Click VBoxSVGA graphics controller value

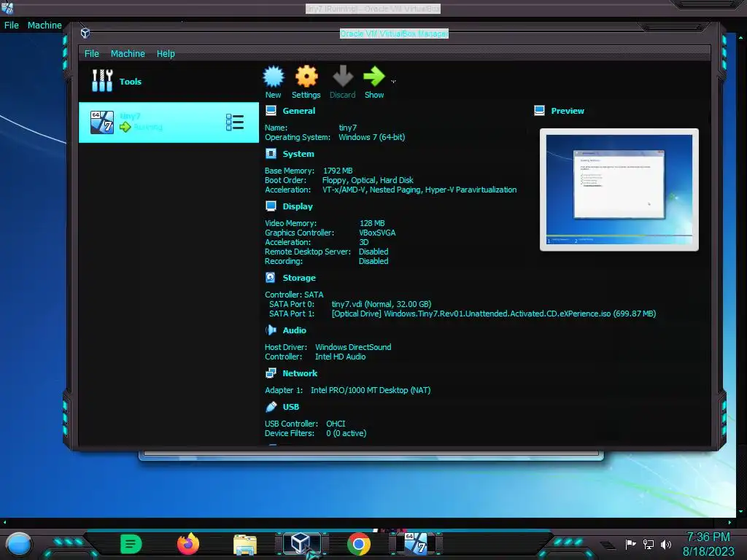coord(377,233)
